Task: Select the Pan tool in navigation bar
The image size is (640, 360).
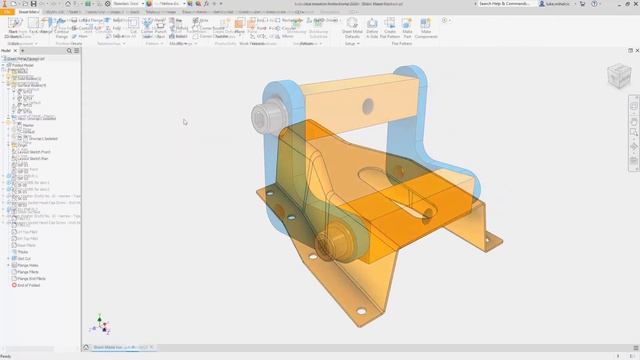Action: coord(634,121)
